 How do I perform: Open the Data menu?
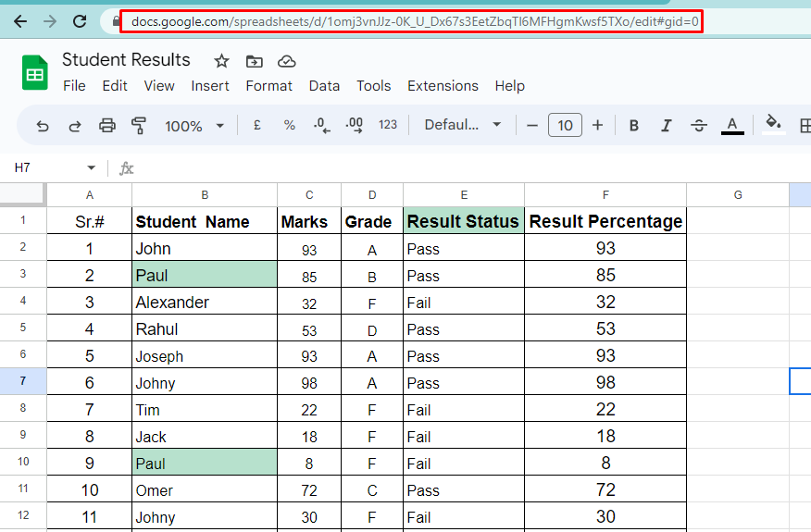(x=324, y=86)
